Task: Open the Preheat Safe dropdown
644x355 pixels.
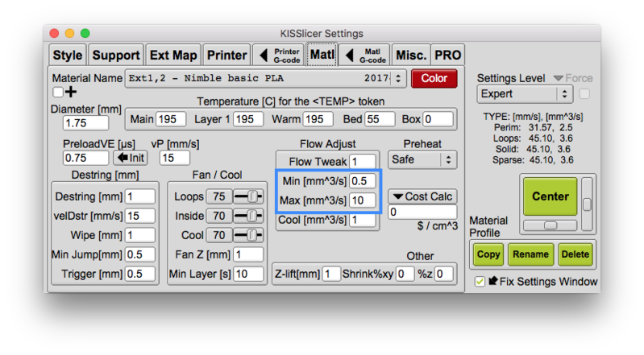Action: click(x=422, y=159)
